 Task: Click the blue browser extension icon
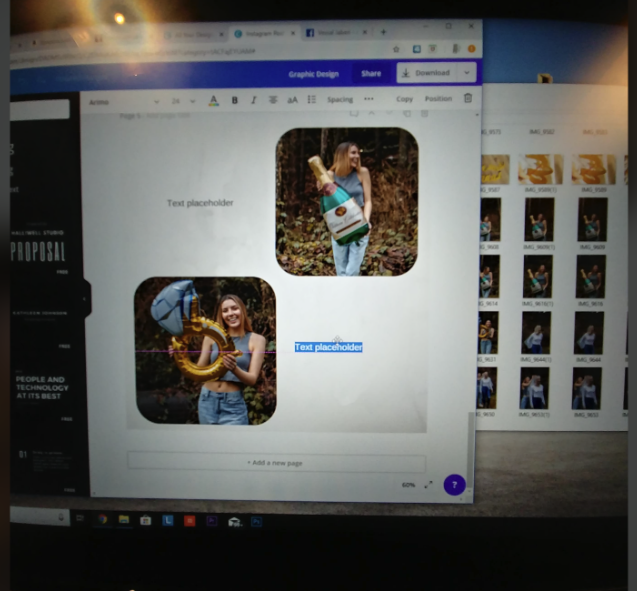pyautogui.click(x=416, y=49)
